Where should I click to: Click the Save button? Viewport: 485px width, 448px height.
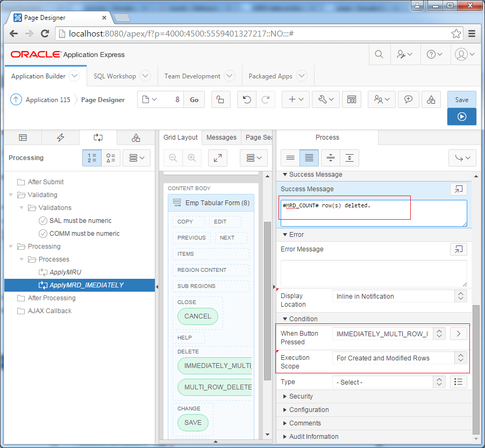pyautogui.click(x=462, y=99)
